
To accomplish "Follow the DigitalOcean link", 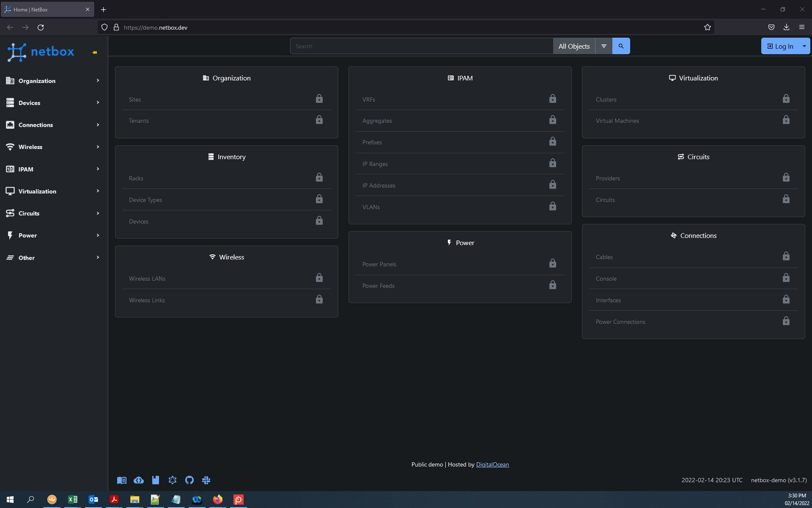I will (x=492, y=464).
